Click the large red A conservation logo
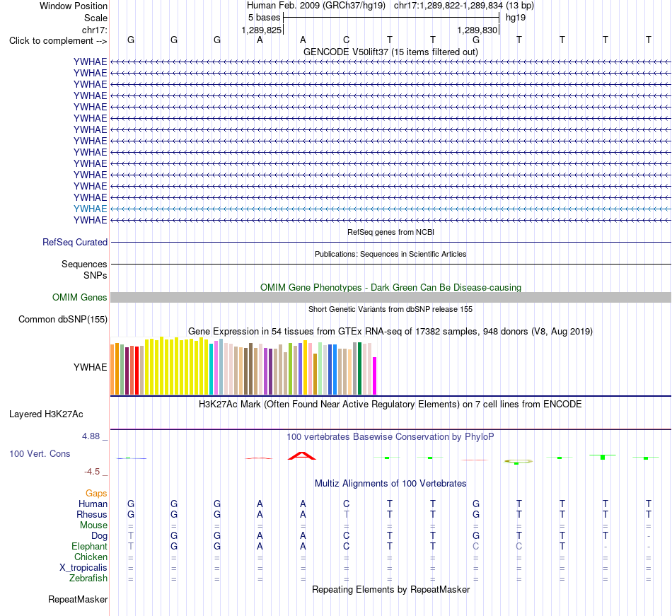The width and height of the screenshot is (672, 616). coord(302,455)
